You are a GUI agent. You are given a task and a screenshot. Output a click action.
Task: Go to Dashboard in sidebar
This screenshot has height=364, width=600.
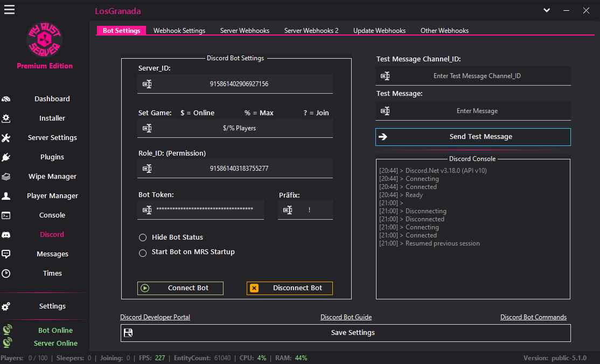[52, 99]
